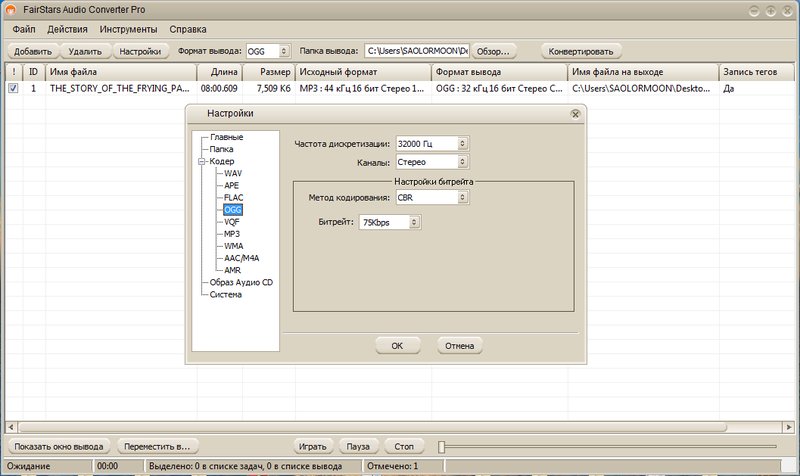Viewport: 800px width, 476px height.
Task: Click the horizontal scrollbar in file list
Action: tap(372, 427)
